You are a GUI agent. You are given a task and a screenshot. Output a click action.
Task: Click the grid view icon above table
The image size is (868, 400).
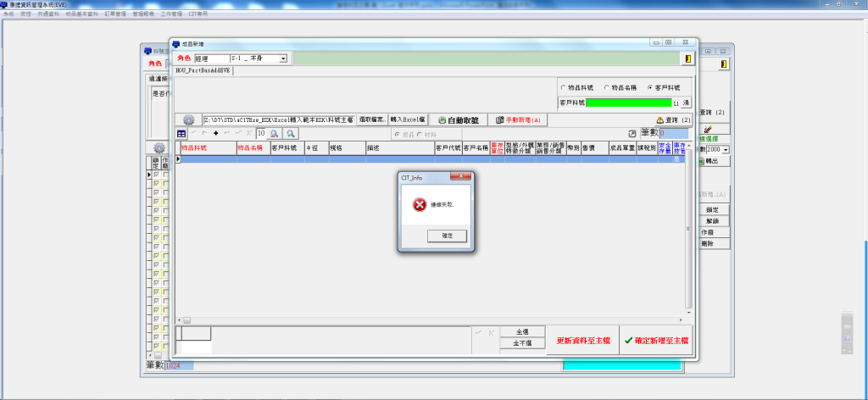coord(181,134)
